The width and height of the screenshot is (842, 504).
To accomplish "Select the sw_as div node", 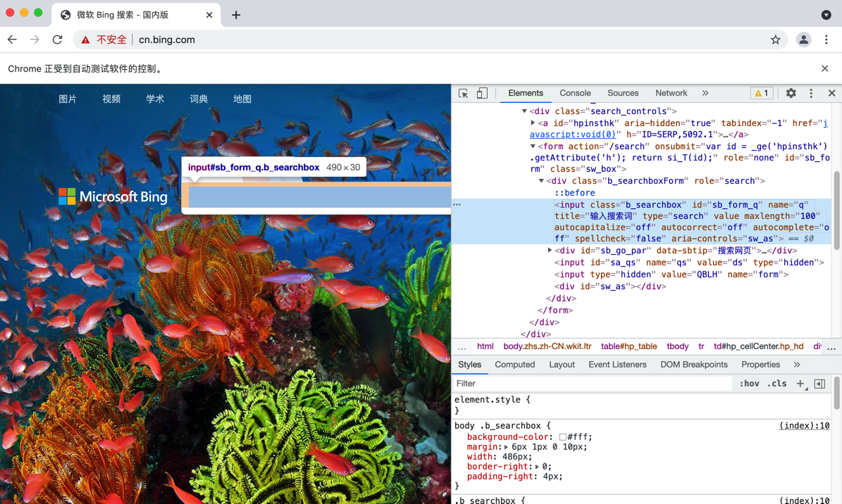I will pos(610,286).
